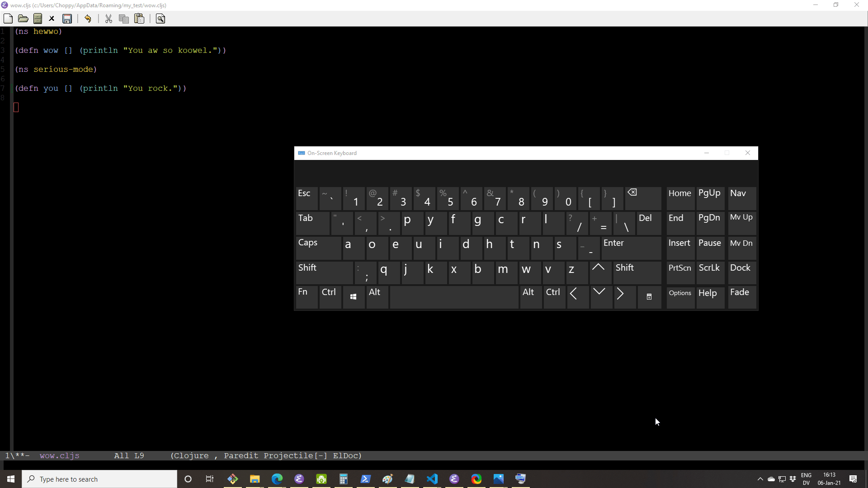Image resolution: width=868 pixels, height=488 pixels.
Task: Click the Cut icon in toolbar
Action: click(x=108, y=19)
